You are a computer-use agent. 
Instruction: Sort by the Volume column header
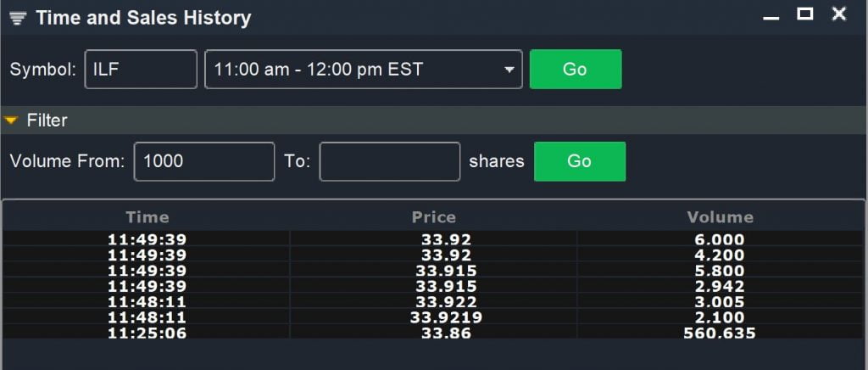click(721, 216)
